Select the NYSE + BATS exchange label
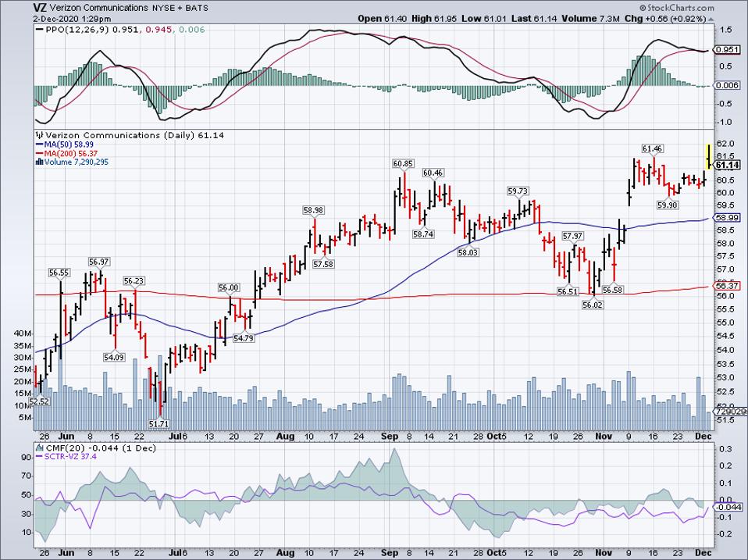 coord(180,8)
